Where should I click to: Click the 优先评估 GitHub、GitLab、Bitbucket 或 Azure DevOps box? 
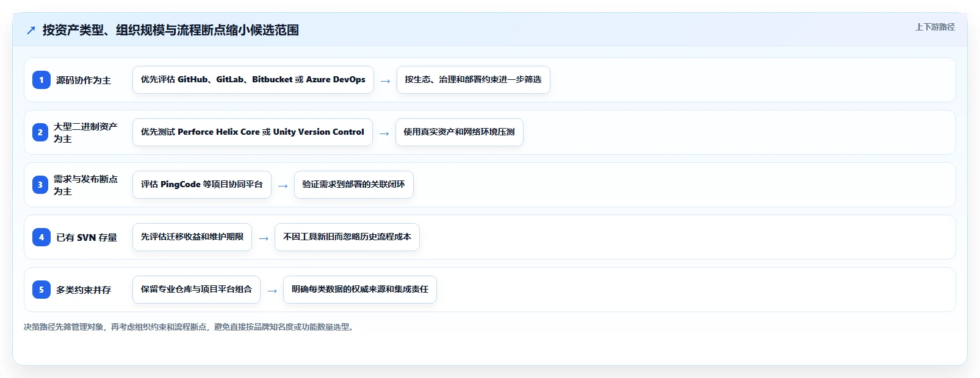point(253,80)
